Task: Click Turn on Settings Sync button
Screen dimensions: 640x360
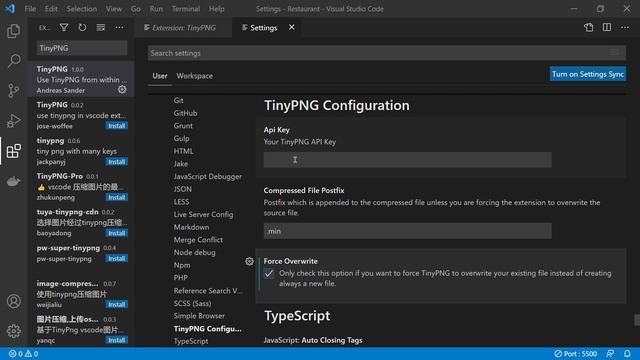Action: pyautogui.click(x=588, y=74)
